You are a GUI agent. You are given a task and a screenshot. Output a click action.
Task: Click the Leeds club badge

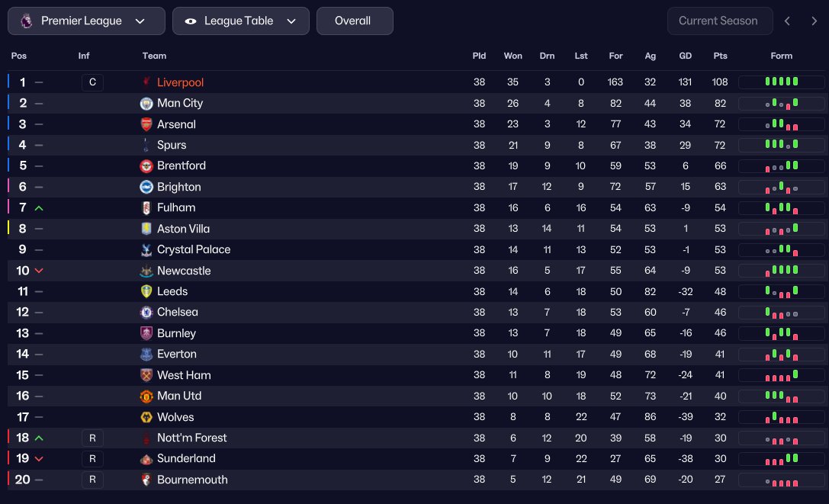146,291
